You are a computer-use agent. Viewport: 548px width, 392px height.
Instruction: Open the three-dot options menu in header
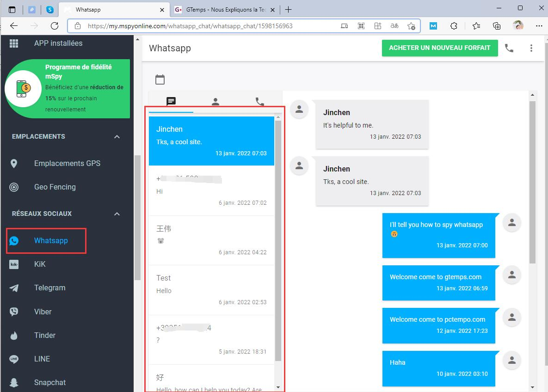tap(531, 48)
